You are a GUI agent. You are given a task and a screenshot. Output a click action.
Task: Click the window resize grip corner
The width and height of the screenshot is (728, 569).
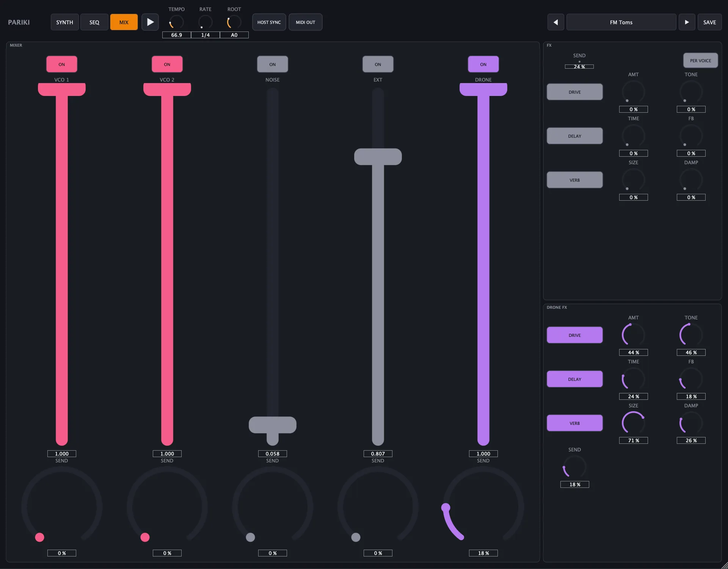[x=724, y=566]
